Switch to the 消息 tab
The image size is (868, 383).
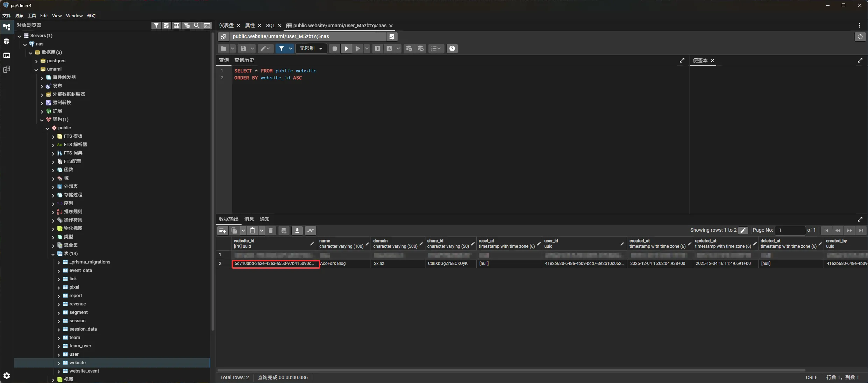249,219
